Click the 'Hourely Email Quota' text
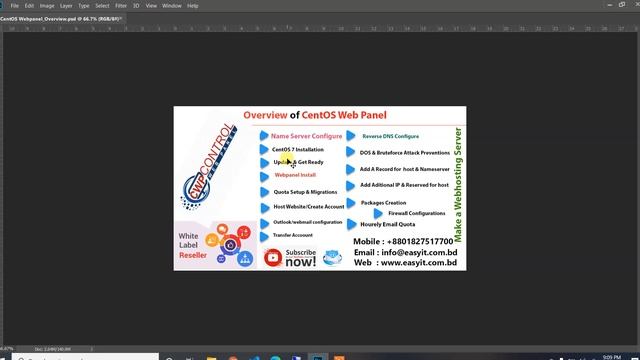The image size is (640, 360). [388, 224]
